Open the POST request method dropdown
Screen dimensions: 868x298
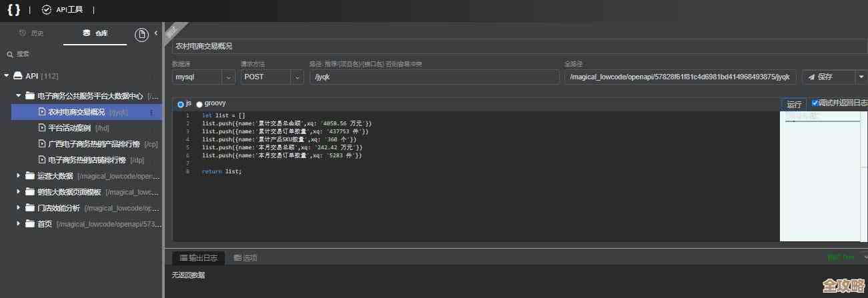click(272, 77)
